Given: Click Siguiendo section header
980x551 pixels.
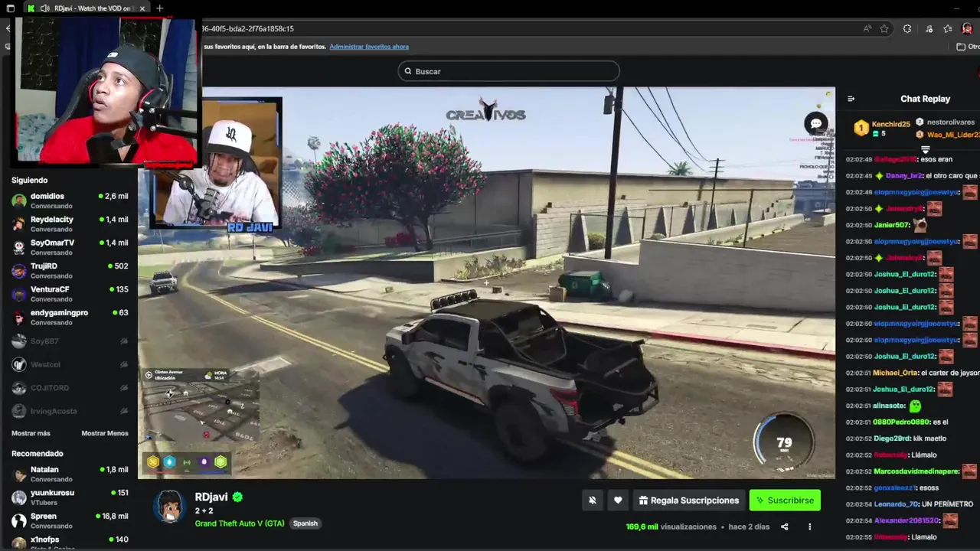Looking at the screenshot, I should coord(29,180).
